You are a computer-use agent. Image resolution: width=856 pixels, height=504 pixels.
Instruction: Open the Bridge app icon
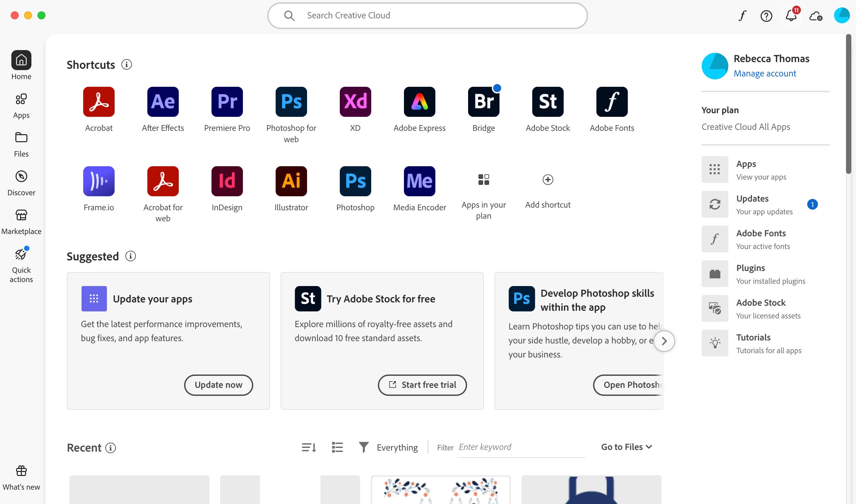click(483, 101)
